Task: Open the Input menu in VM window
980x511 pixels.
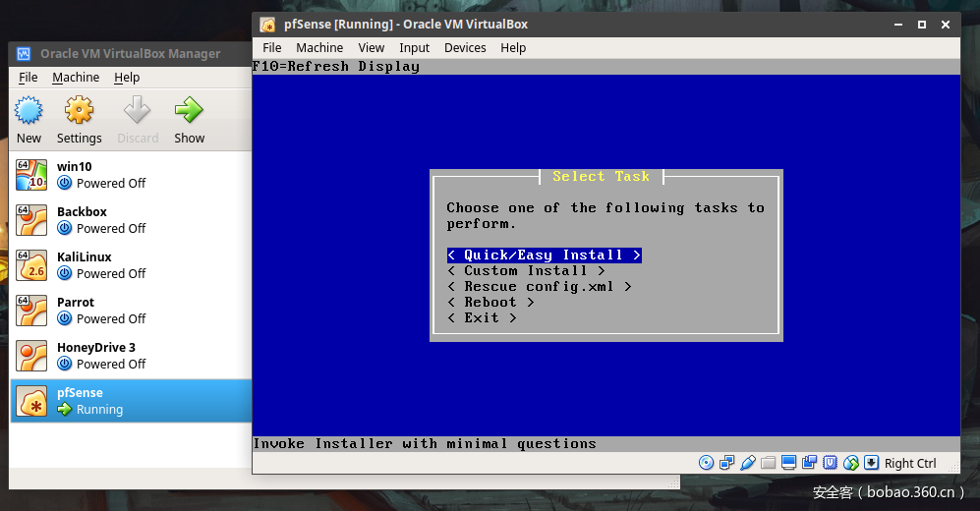Action: click(x=414, y=47)
